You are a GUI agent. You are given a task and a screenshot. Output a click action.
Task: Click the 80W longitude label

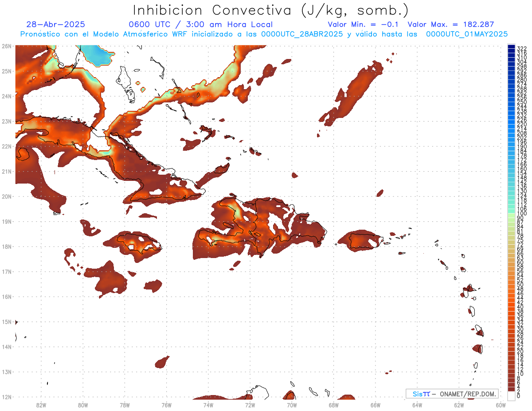(x=83, y=404)
